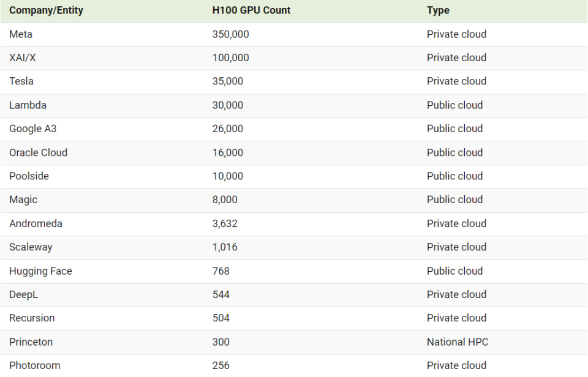
Task: Select the Lambda company cell
Action: (x=28, y=105)
